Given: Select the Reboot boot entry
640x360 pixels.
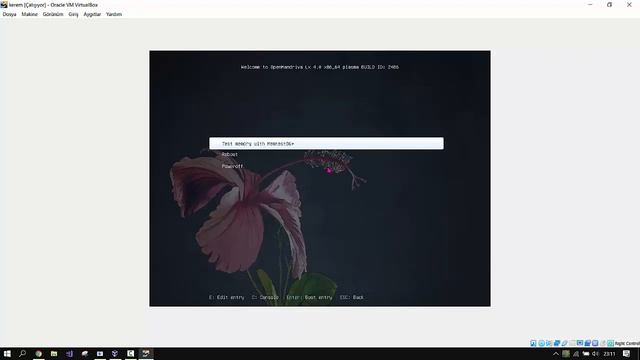Looking at the screenshot, I should tap(229, 154).
